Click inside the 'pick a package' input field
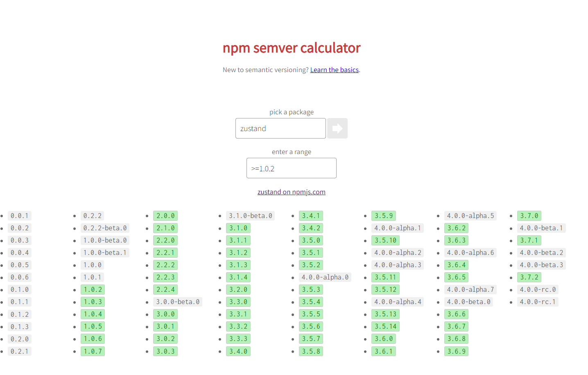588x375 pixels. (x=280, y=128)
